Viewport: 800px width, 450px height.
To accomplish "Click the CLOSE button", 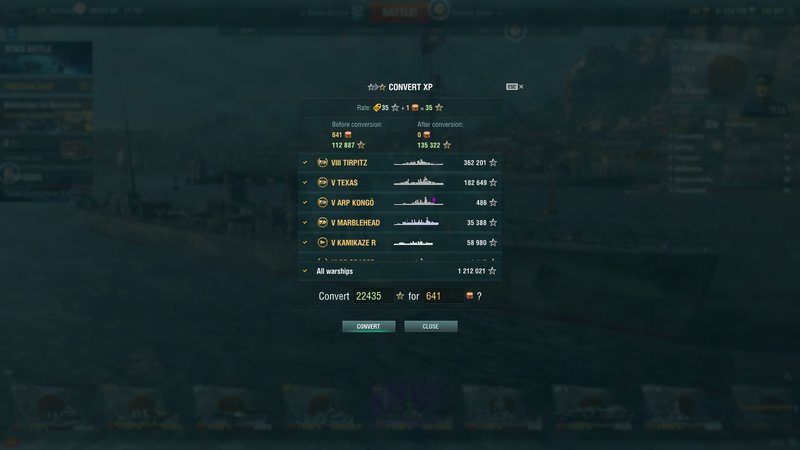I will coord(431,326).
